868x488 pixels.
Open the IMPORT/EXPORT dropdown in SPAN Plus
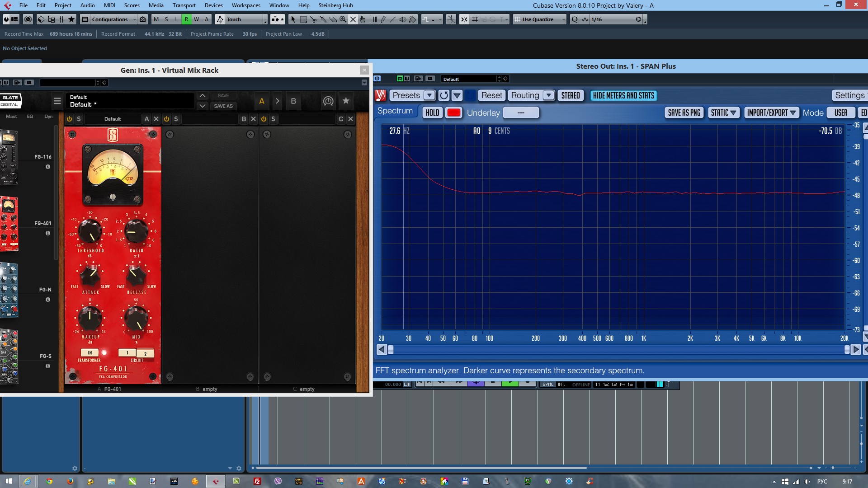pos(771,113)
